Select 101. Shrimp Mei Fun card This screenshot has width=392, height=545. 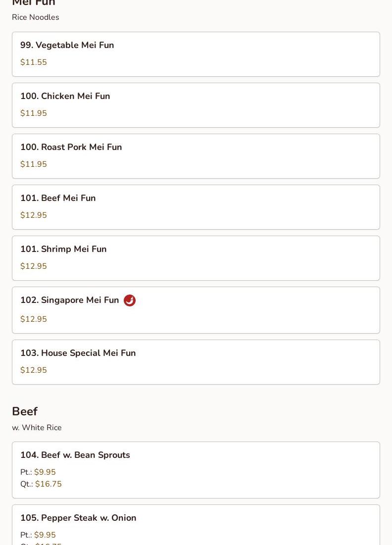pyautogui.click(x=63, y=249)
